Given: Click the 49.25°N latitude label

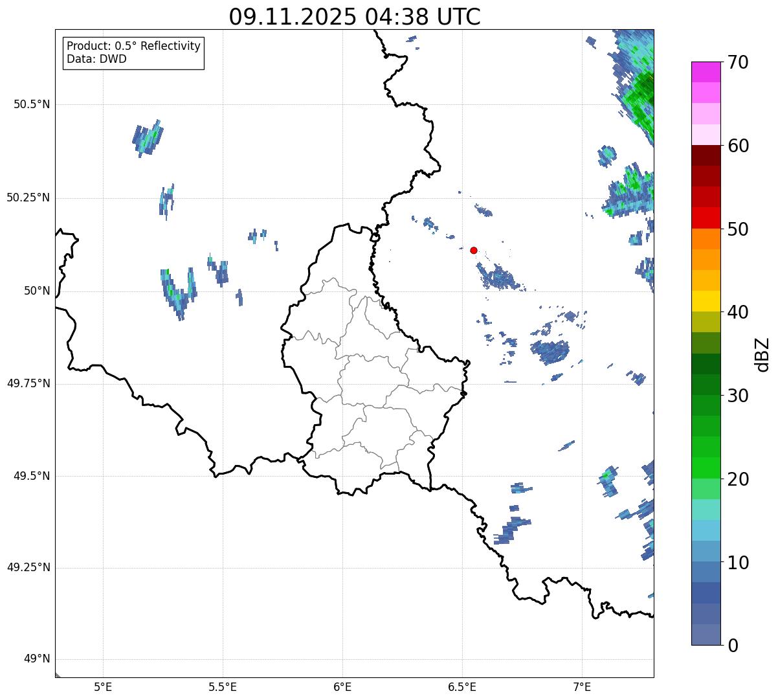Looking at the screenshot, I should coord(28,567).
